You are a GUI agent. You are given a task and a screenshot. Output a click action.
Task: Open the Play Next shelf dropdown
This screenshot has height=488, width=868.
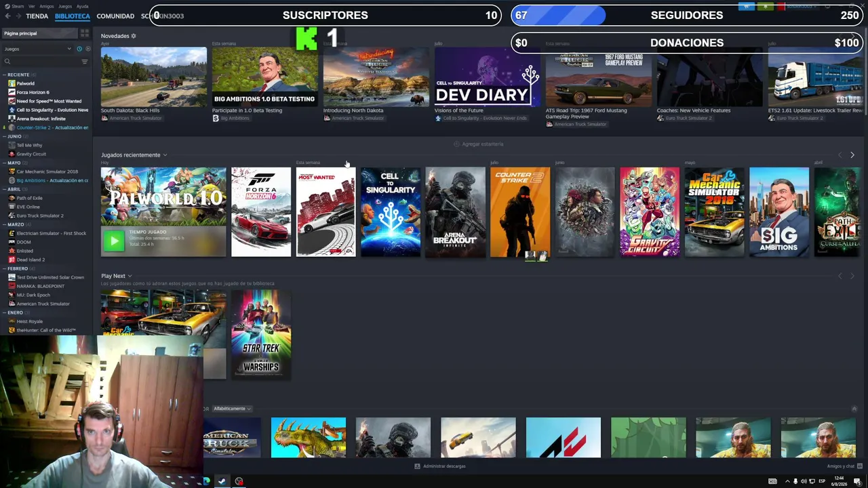coord(130,276)
